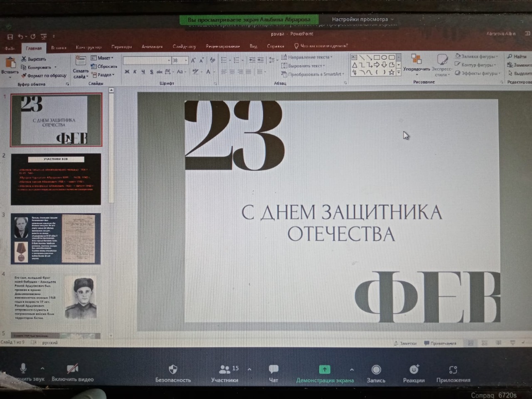Viewport: 532px width, 399px height.
Task: Click the Save icon in quick access toolbar
Action: click(x=10, y=37)
